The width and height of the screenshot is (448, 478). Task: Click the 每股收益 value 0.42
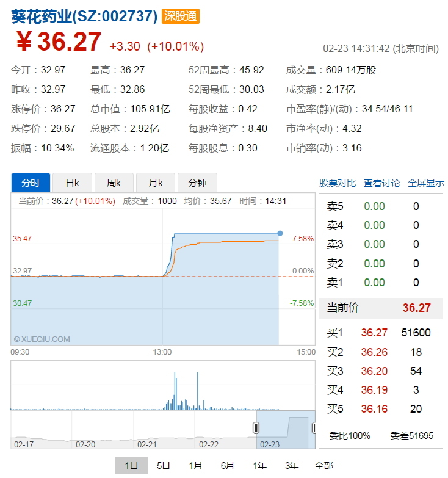pyautogui.click(x=247, y=109)
